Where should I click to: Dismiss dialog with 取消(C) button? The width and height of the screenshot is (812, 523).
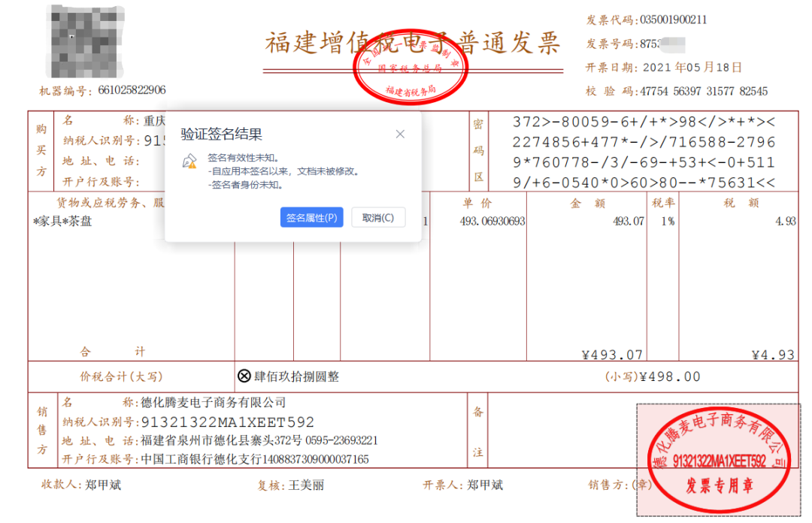coord(378,217)
